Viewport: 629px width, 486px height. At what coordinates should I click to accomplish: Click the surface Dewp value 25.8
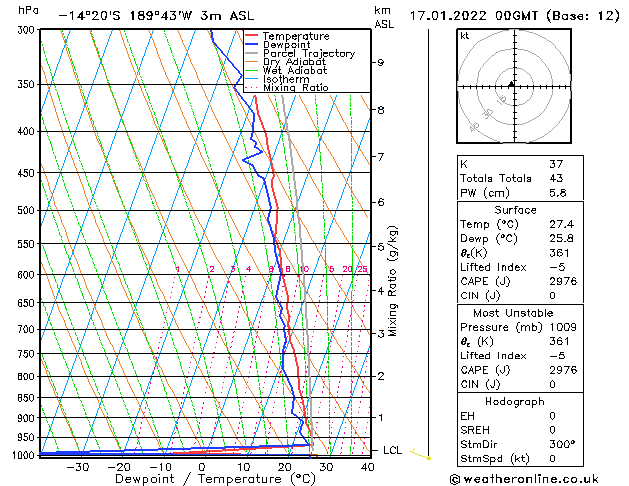point(561,239)
